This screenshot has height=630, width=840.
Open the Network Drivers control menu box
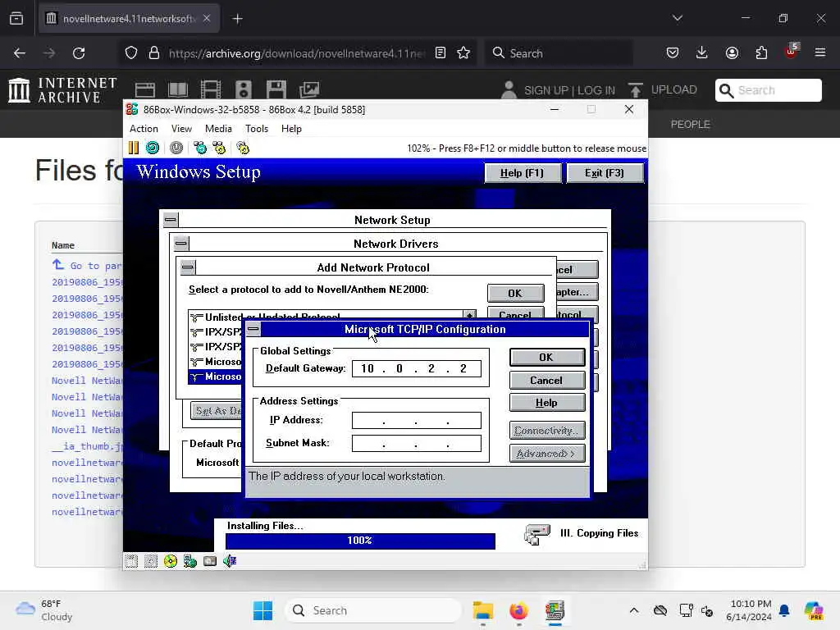[x=181, y=244]
